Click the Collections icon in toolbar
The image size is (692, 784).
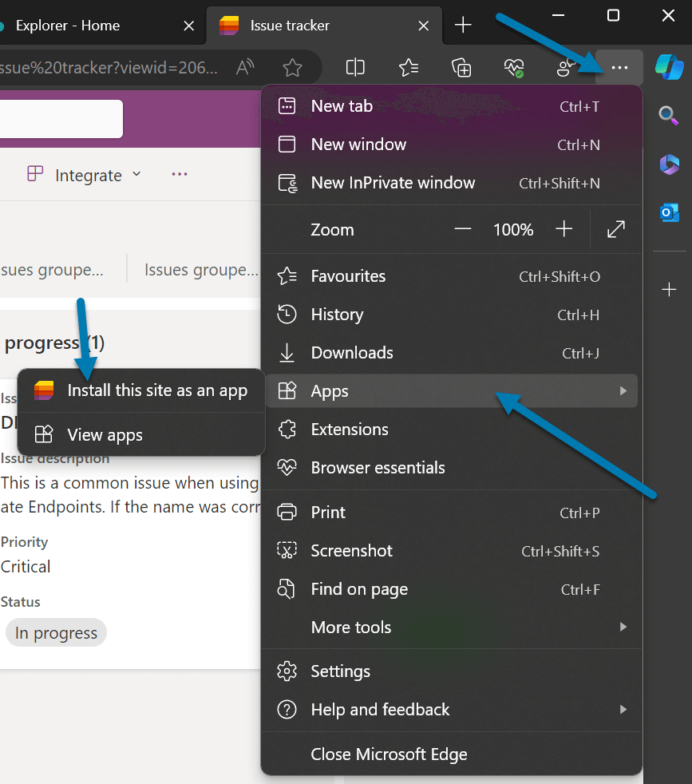(x=461, y=68)
